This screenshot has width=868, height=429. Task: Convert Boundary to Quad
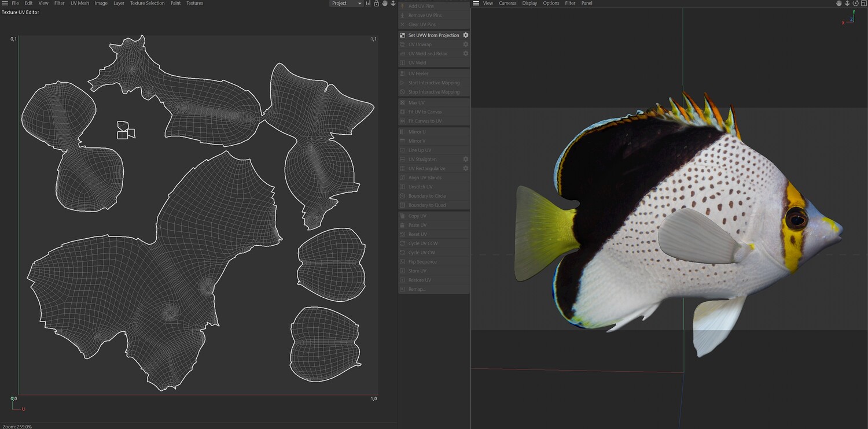coord(434,206)
